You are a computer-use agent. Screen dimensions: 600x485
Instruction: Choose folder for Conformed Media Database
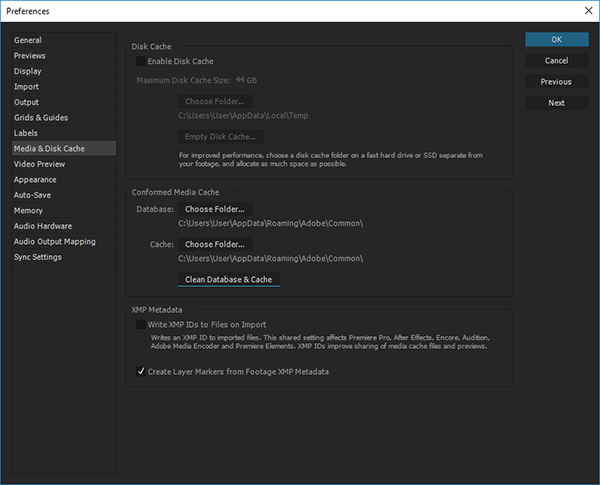pos(214,209)
